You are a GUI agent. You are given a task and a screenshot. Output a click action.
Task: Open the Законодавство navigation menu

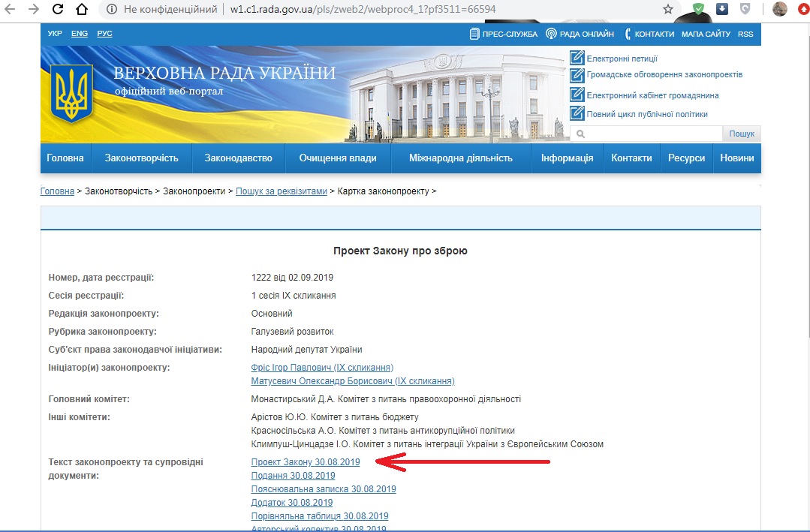[x=238, y=158]
